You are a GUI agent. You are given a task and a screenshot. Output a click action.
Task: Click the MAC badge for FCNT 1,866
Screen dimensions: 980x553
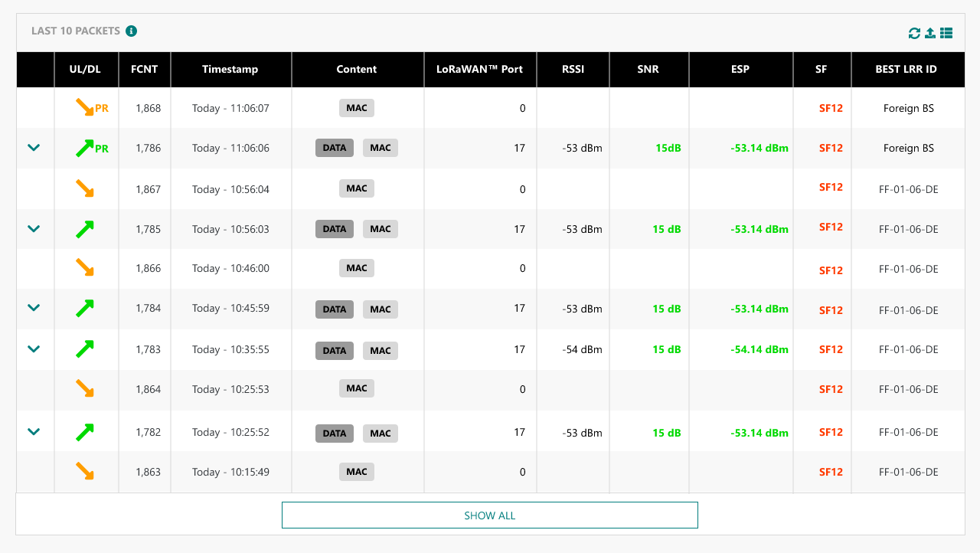click(357, 268)
